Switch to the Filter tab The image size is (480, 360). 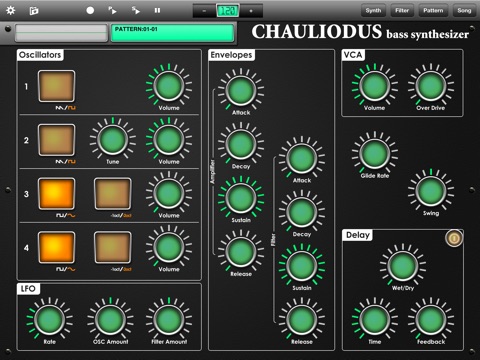click(402, 10)
